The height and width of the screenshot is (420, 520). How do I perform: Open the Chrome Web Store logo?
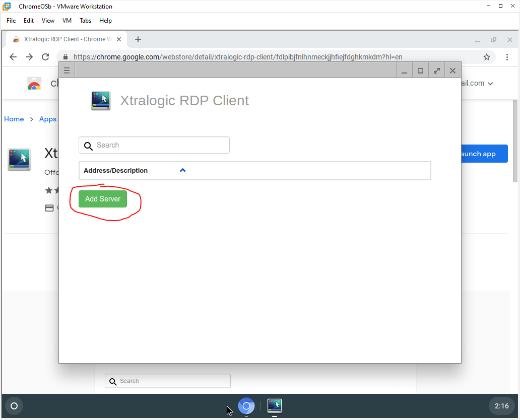(34, 84)
